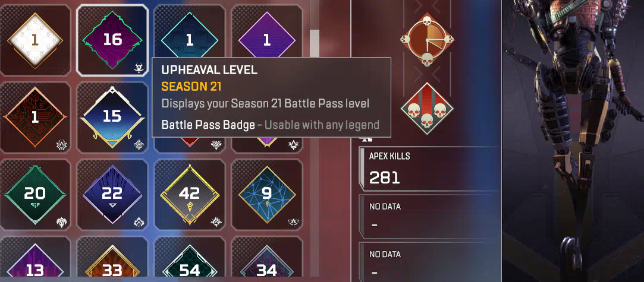Pick the orange level 33 badge
Screen dimensions: 644x282
coord(112,259)
